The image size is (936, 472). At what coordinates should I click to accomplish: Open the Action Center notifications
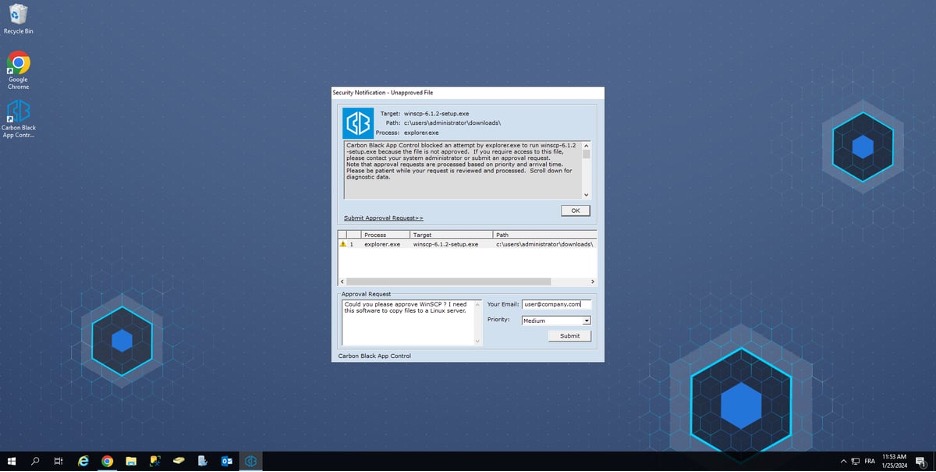[921, 461]
